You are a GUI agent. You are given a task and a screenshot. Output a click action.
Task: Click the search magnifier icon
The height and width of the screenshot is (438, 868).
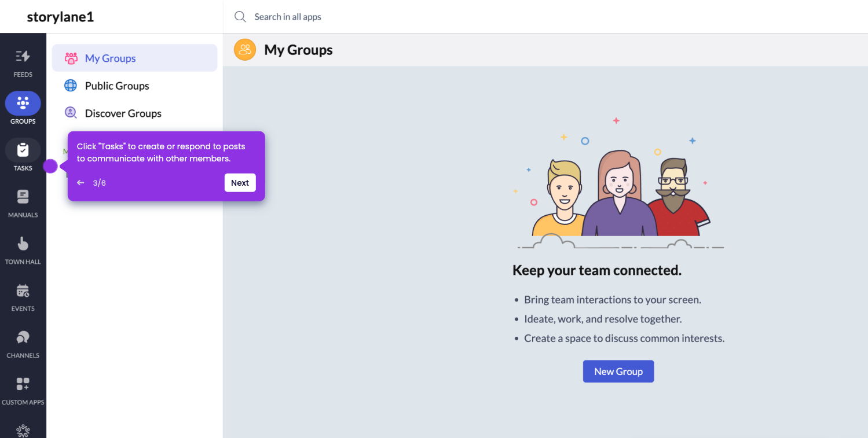(240, 17)
